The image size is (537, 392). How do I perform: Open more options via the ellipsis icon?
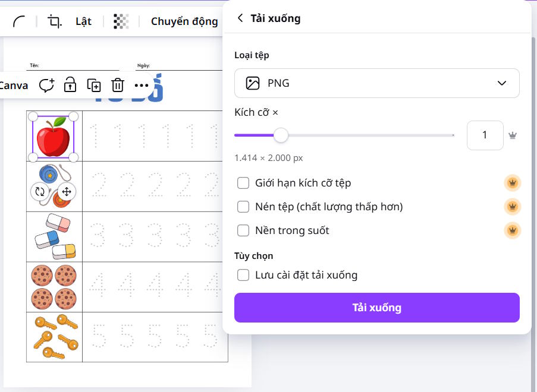click(142, 85)
